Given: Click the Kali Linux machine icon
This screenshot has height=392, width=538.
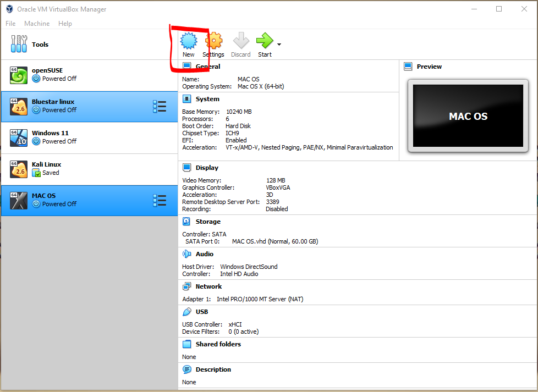Looking at the screenshot, I should (x=18, y=168).
